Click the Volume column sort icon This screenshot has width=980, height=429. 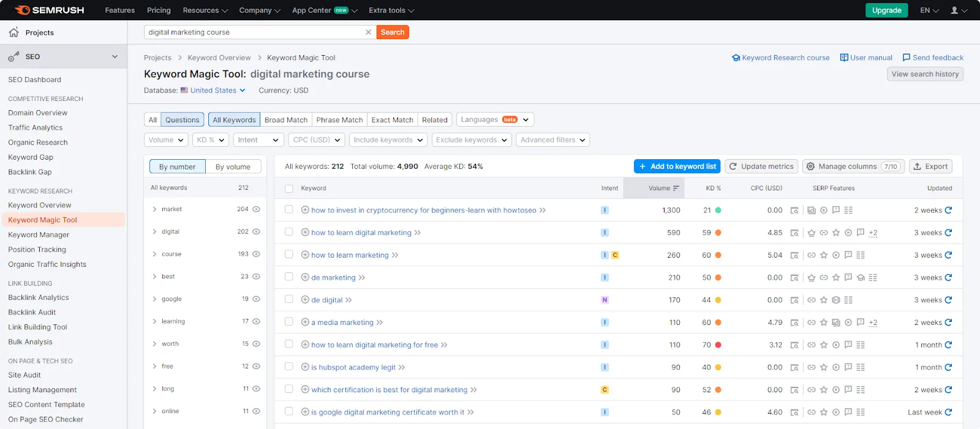(676, 188)
